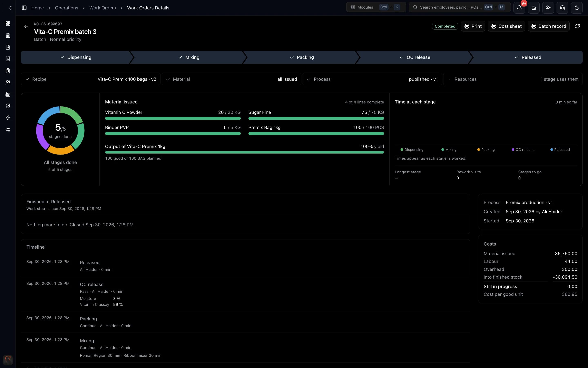The width and height of the screenshot is (588, 368).
Task: Toggle the sidebar panel icon
Action: 24,8
